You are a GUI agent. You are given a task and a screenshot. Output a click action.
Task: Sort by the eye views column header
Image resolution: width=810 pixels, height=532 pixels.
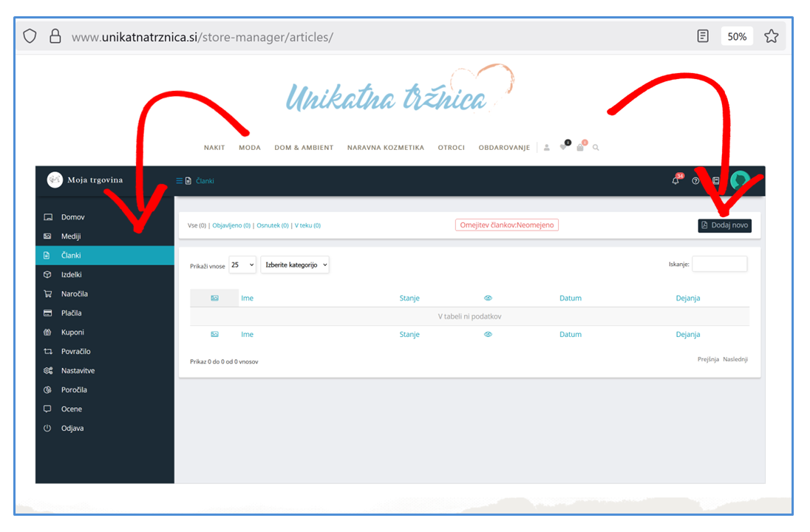point(488,299)
